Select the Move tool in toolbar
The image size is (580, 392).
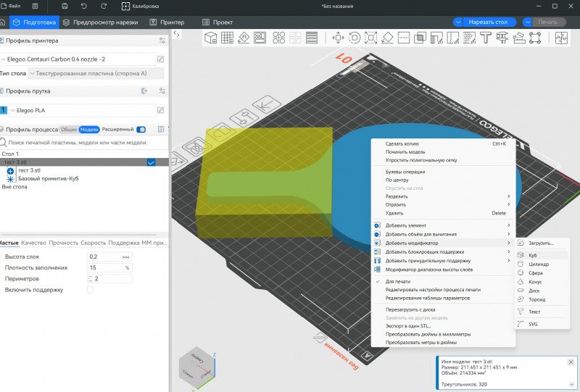338,38
